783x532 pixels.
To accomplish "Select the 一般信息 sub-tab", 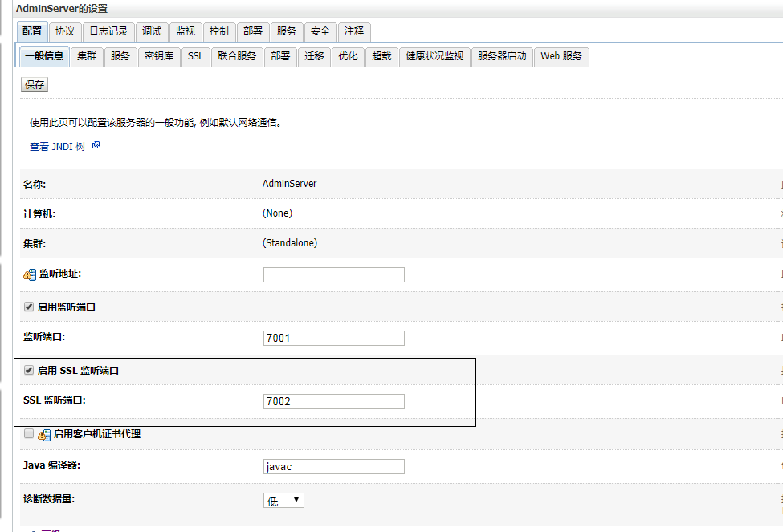I will point(44,56).
